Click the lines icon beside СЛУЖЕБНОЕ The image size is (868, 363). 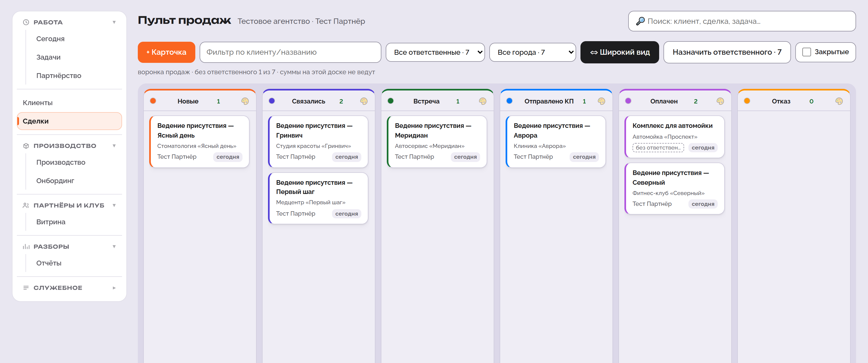26,288
